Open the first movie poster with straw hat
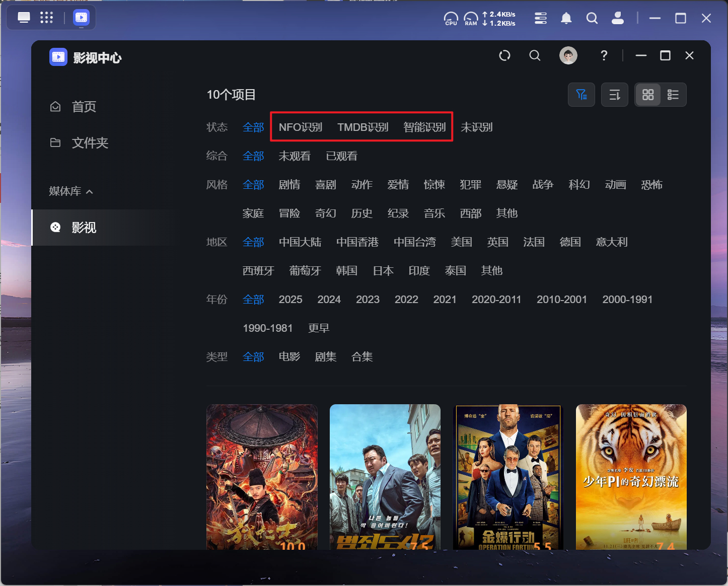 click(262, 477)
